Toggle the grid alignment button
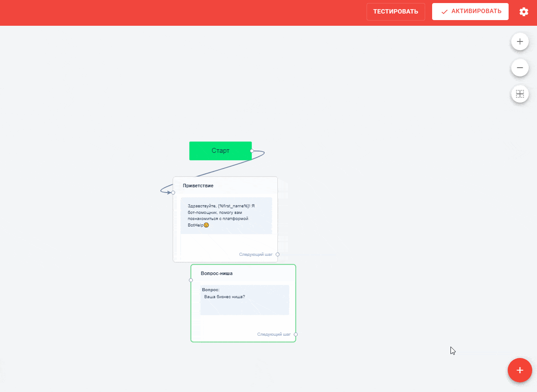The image size is (537, 392). click(x=520, y=94)
